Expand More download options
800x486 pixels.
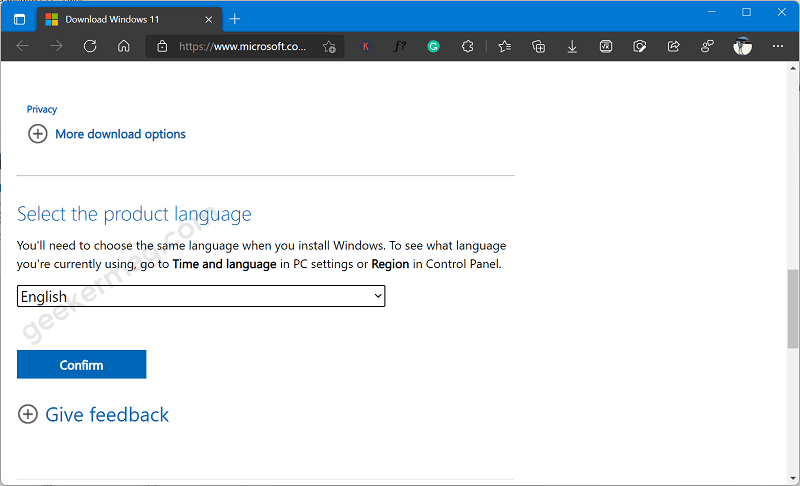(120, 134)
